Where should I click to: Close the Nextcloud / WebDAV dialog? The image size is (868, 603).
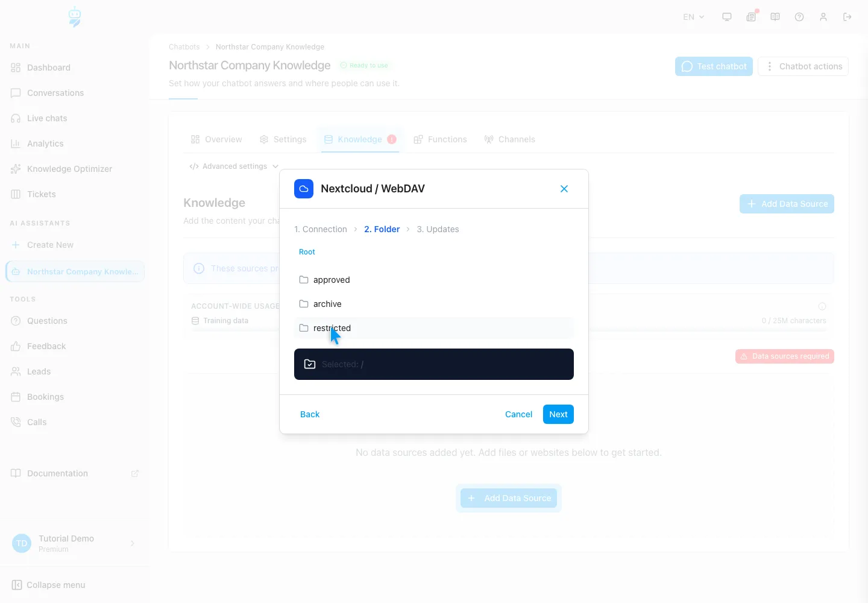[564, 189]
